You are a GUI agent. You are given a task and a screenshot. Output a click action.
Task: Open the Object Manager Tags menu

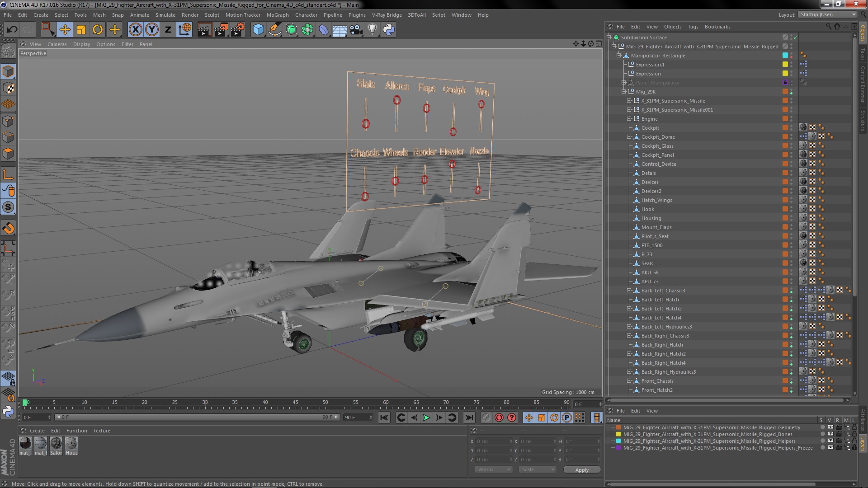693,27
